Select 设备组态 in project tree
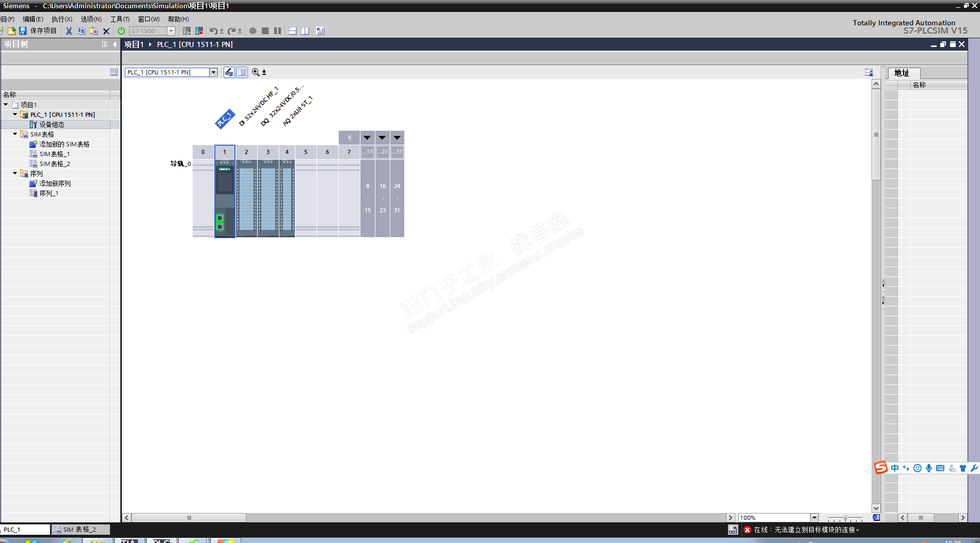The width and height of the screenshot is (980, 543). 52,125
